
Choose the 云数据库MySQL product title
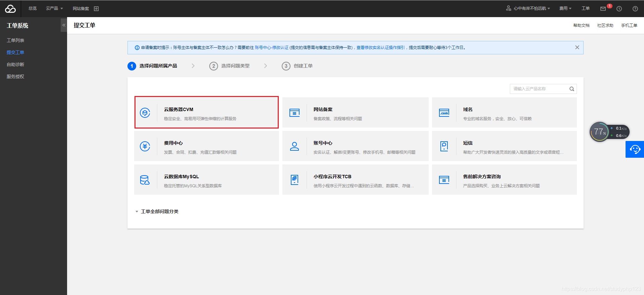[x=181, y=177]
